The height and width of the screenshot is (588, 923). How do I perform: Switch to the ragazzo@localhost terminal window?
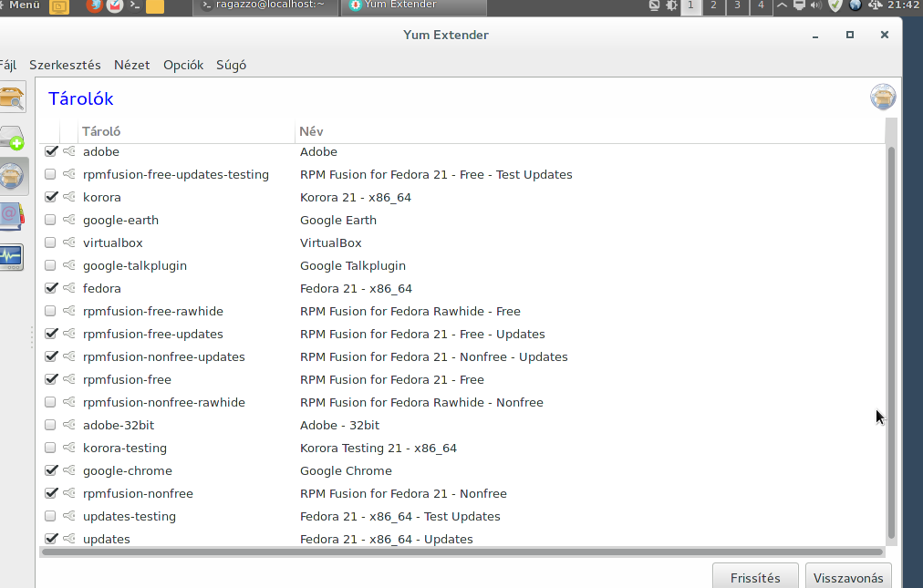coord(264,6)
